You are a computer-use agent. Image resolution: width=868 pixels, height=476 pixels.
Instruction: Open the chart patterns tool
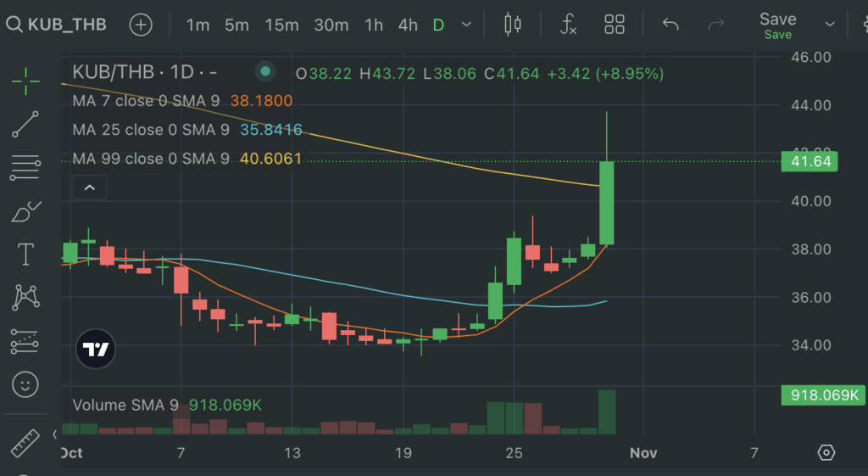[x=25, y=297]
